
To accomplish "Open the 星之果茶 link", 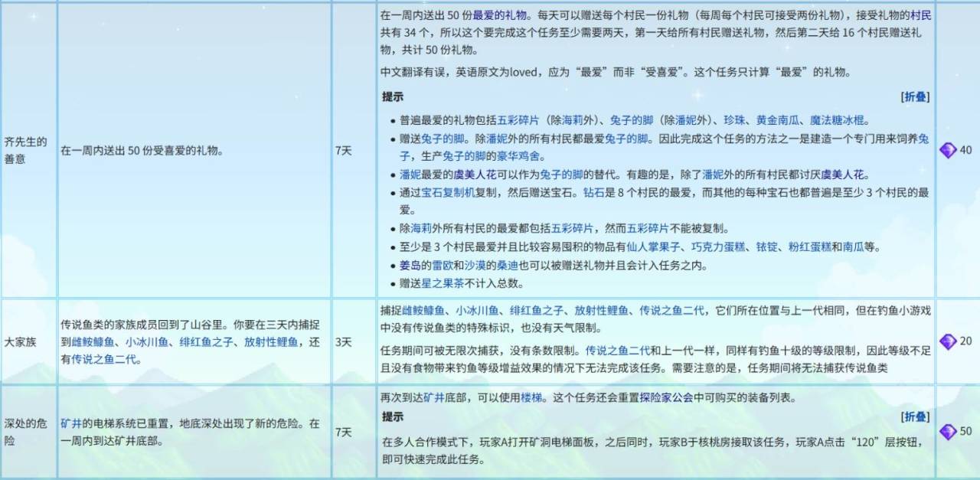I will click(443, 283).
